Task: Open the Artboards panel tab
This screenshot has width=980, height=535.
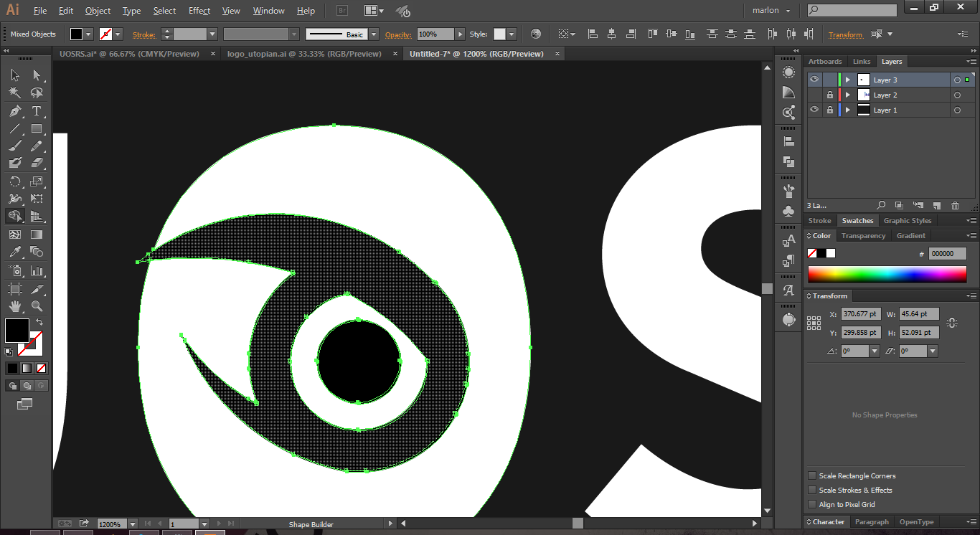Action: click(825, 62)
